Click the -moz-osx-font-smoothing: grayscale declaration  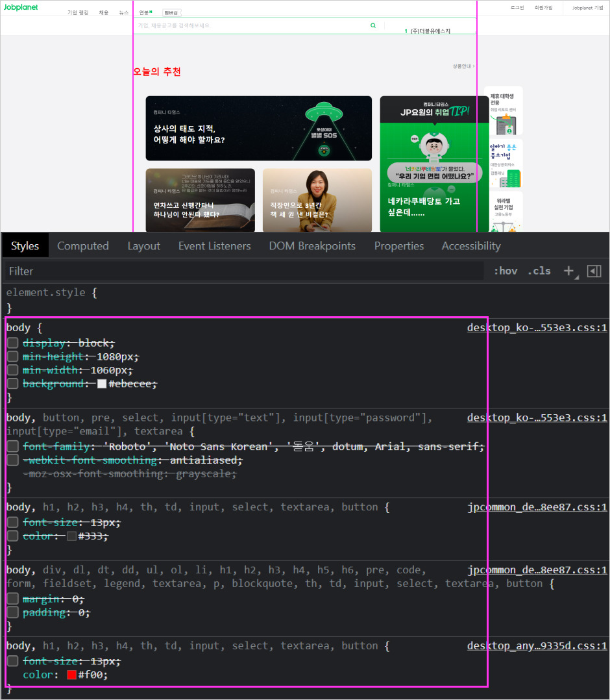(x=129, y=473)
